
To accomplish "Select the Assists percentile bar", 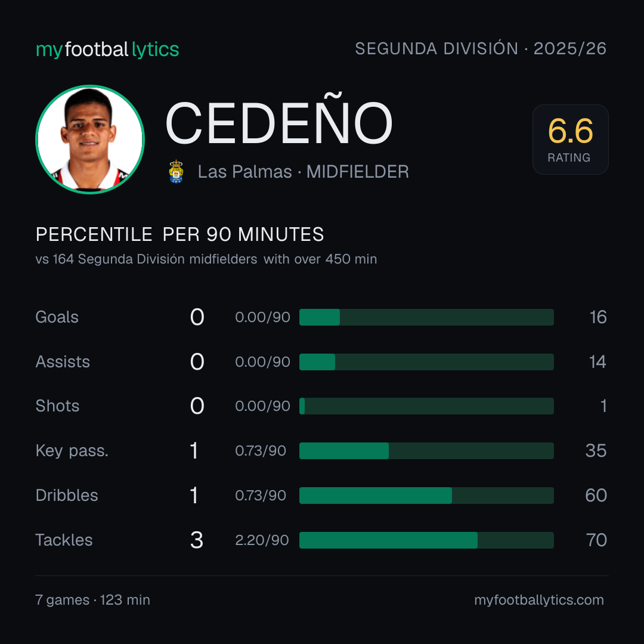I will (426, 362).
